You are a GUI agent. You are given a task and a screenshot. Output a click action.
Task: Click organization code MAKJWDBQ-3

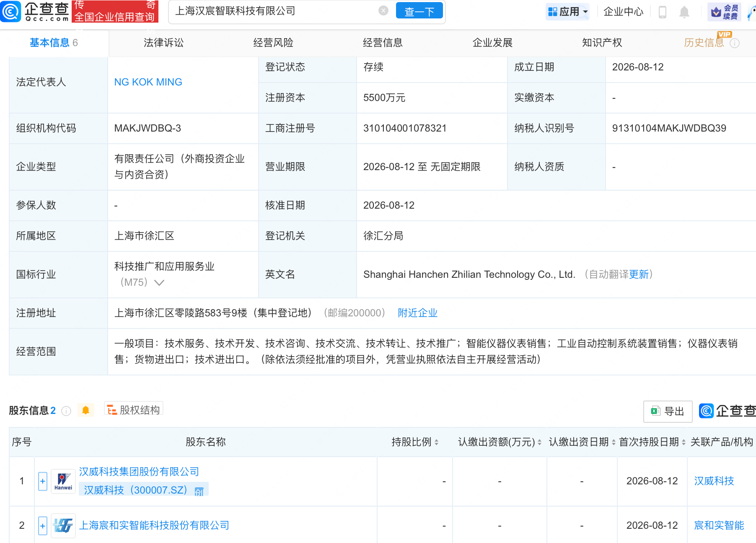pos(148,128)
